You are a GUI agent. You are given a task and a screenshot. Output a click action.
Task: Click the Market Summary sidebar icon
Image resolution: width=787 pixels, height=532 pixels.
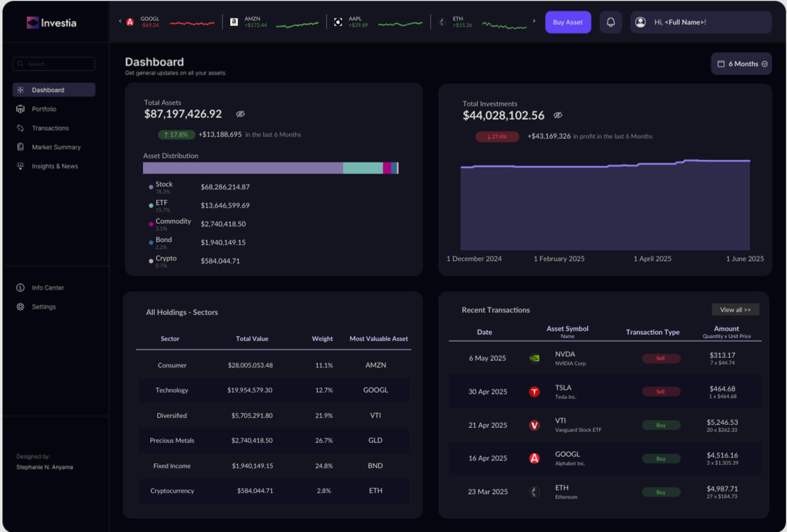20,147
